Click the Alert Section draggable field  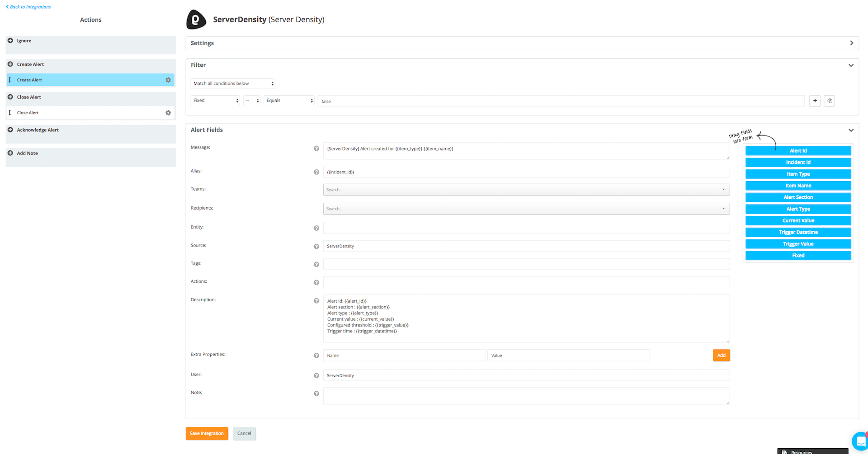(798, 197)
